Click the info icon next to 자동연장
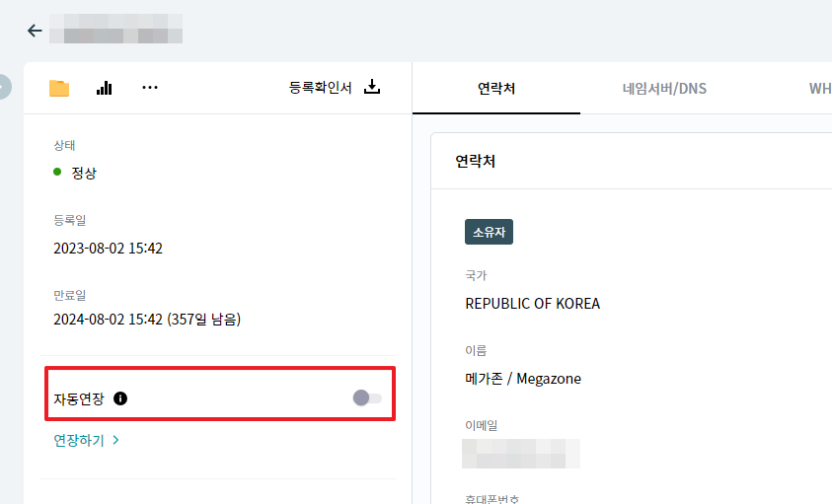The width and height of the screenshot is (832, 504). coord(120,398)
